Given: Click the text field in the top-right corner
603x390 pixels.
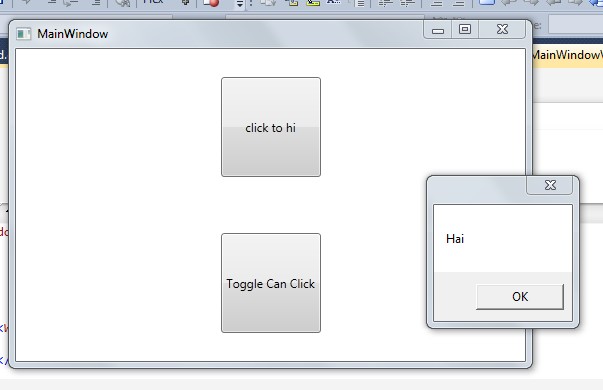Looking at the screenshot, I should [x=575, y=25].
